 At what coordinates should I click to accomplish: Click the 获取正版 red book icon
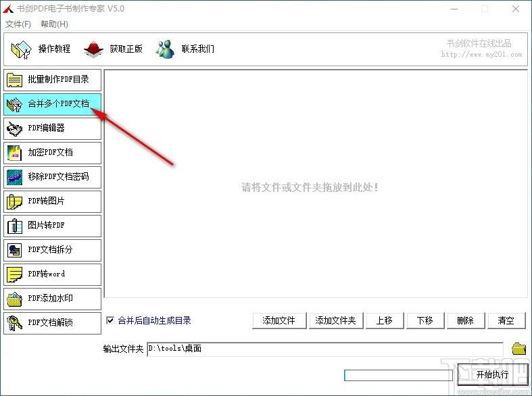94,49
